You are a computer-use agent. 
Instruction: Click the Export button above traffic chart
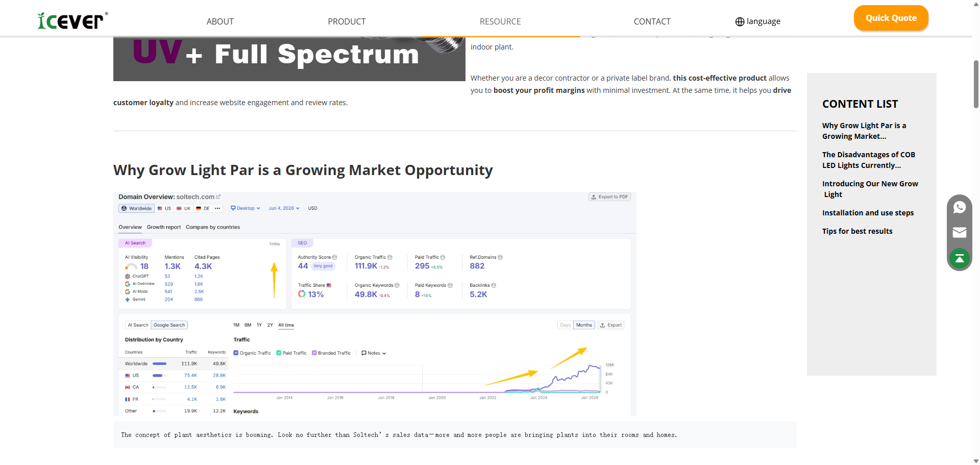pyautogui.click(x=611, y=325)
